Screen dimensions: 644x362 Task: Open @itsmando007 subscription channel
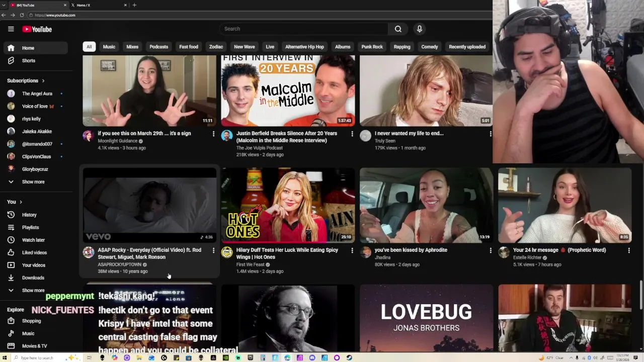[35, 144]
